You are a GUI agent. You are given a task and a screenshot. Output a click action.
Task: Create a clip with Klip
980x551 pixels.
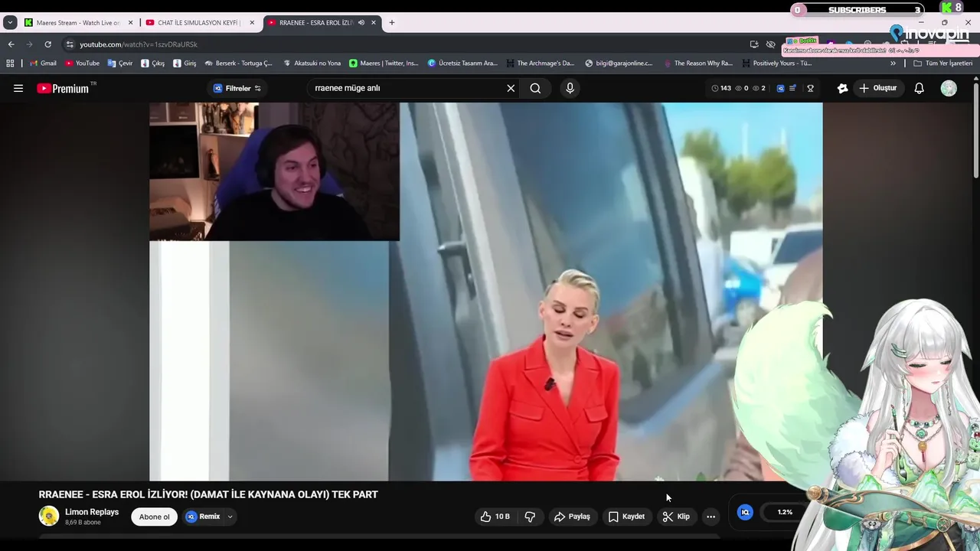pyautogui.click(x=676, y=517)
